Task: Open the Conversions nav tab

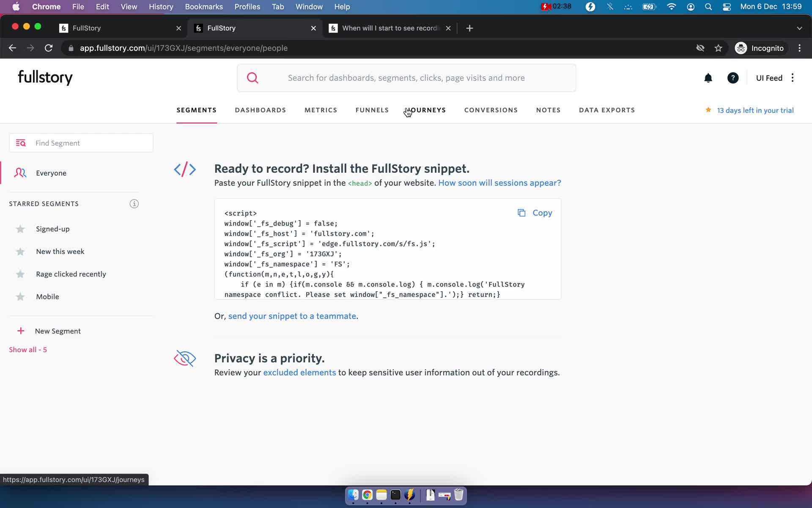Action: pyautogui.click(x=491, y=110)
